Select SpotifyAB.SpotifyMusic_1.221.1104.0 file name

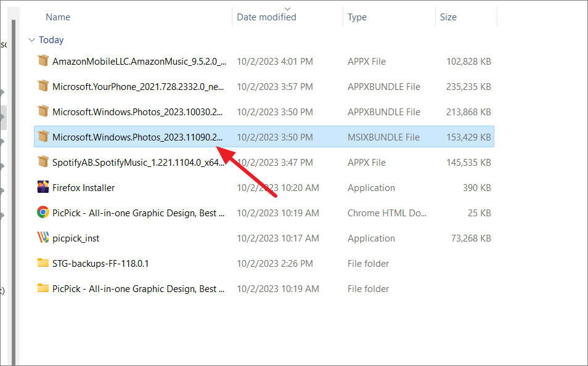139,163
